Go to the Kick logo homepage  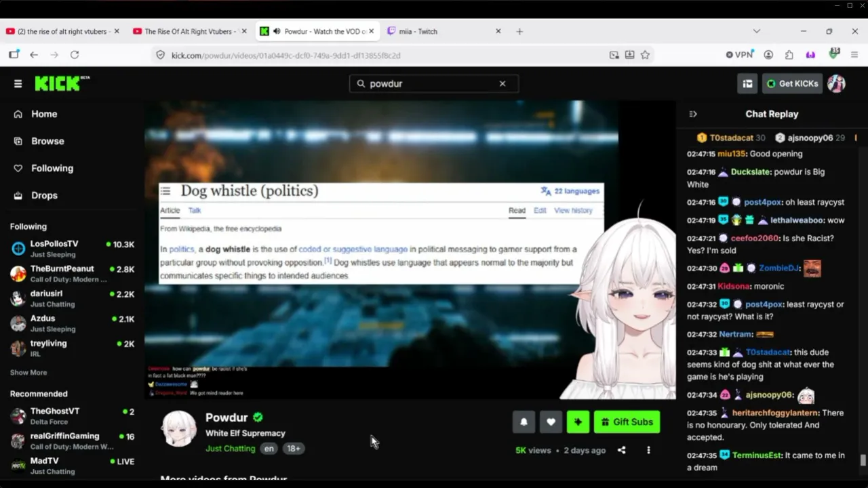click(x=62, y=83)
